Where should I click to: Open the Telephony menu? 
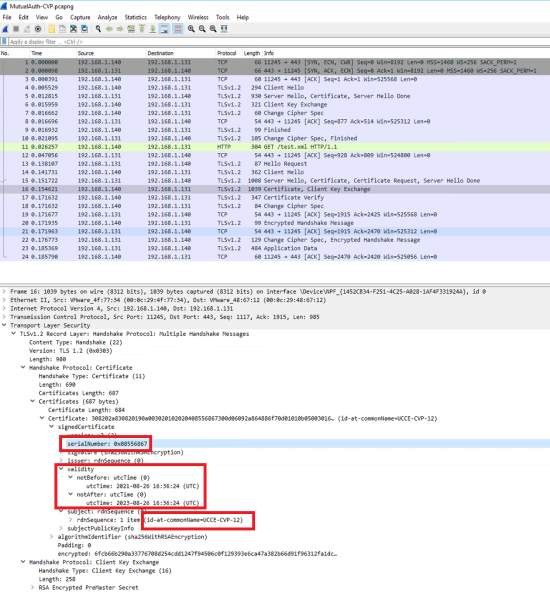click(x=167, y=17)
